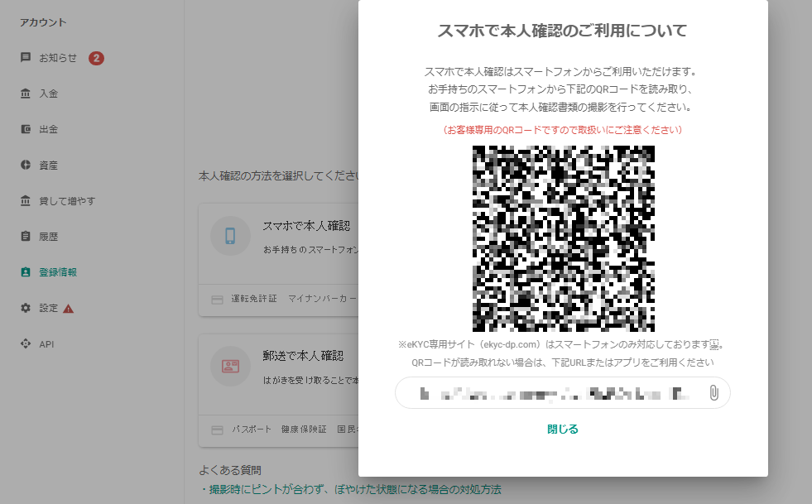Click the お知らせ message icon in sidebar

26,58
